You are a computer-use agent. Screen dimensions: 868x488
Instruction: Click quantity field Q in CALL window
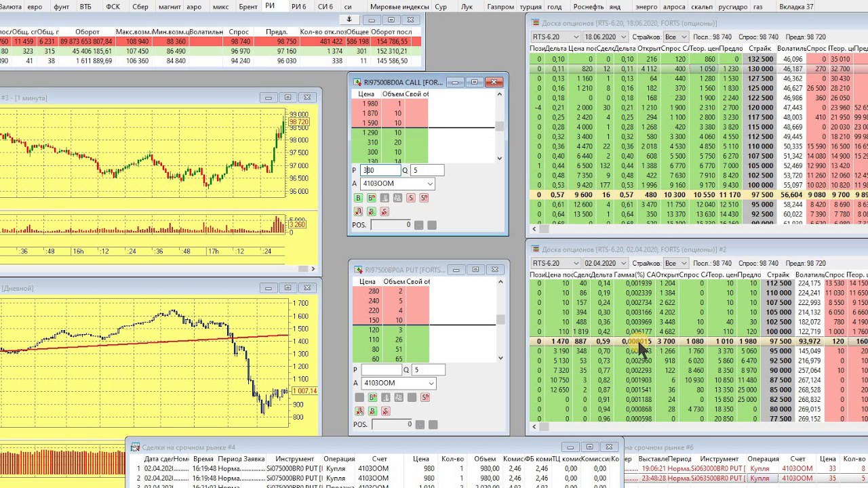coord(427,171)
